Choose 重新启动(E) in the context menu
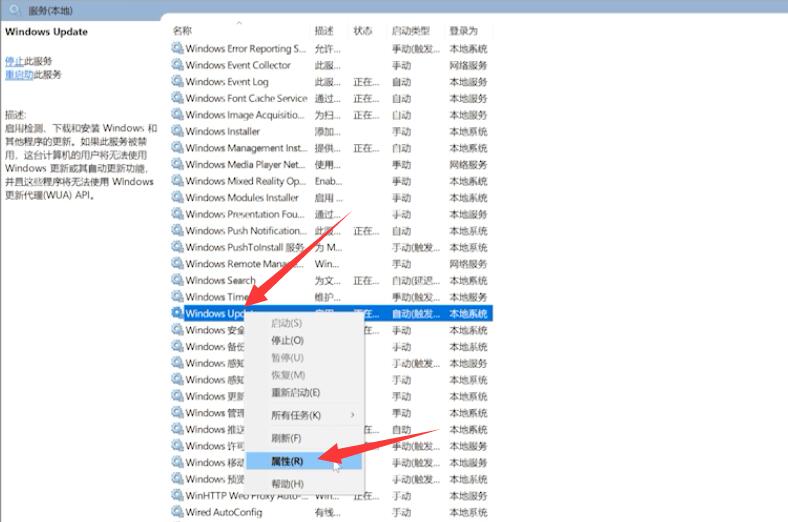Viewport: 788px width, 522px height. point(296,392)
